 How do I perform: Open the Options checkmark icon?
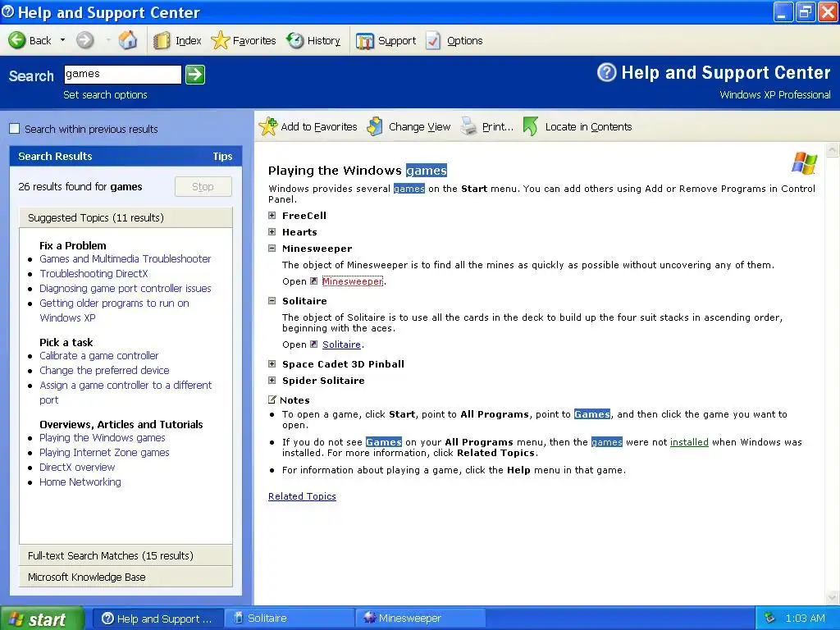point(433,41)
